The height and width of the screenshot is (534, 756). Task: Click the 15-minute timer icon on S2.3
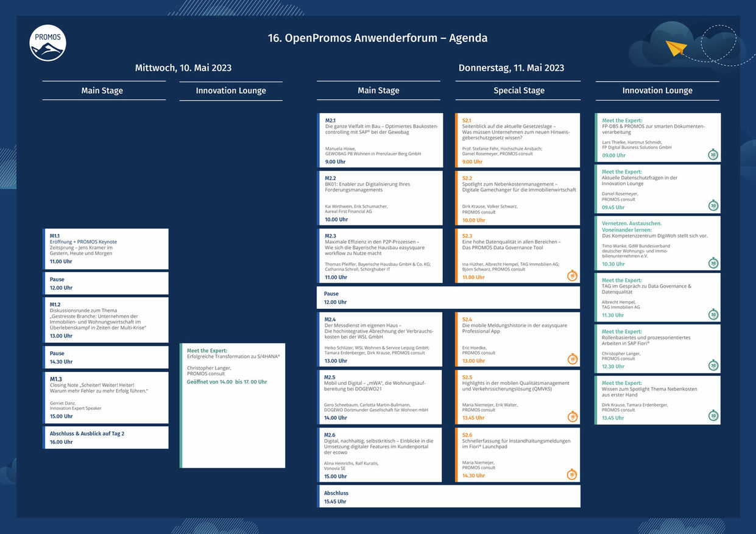[x=572, y=276]
